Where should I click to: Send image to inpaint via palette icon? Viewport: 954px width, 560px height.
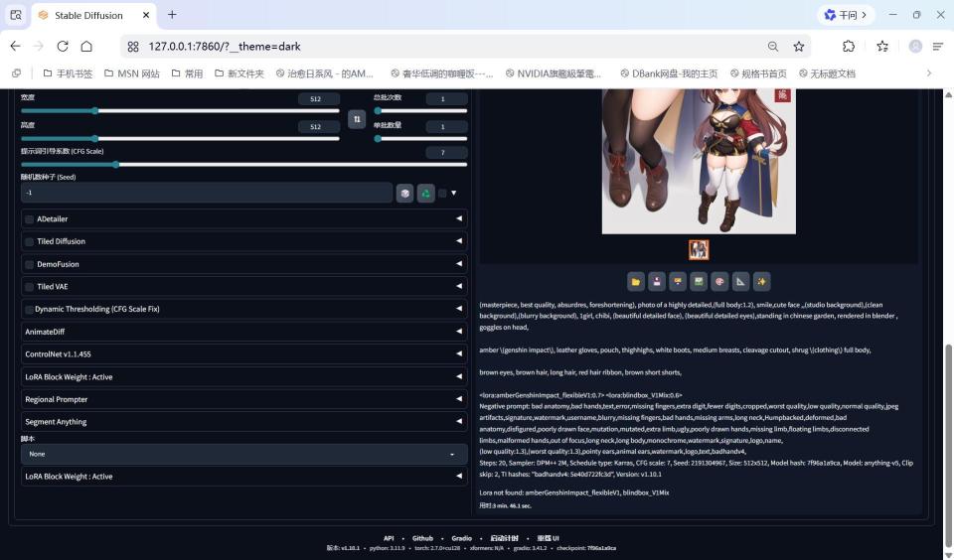[x=719, y=282]
